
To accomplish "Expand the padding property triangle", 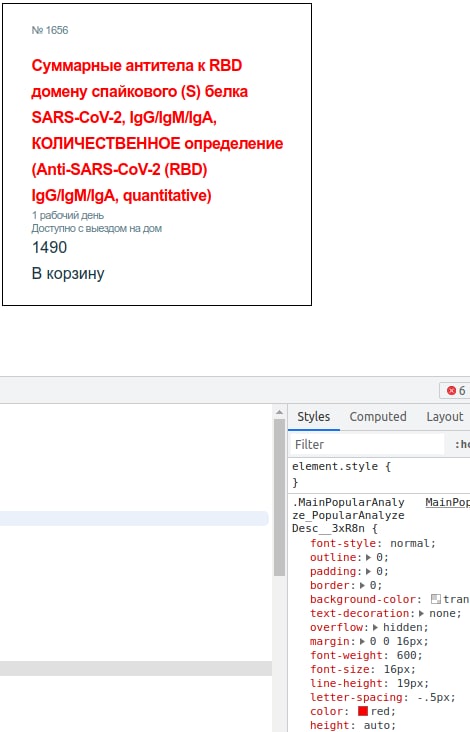I will point(368,571).
